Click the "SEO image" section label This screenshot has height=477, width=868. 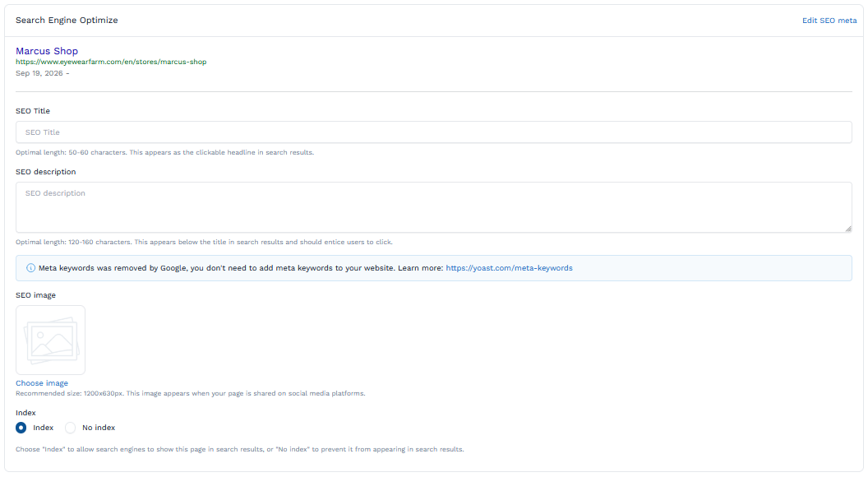pos(35,295)
